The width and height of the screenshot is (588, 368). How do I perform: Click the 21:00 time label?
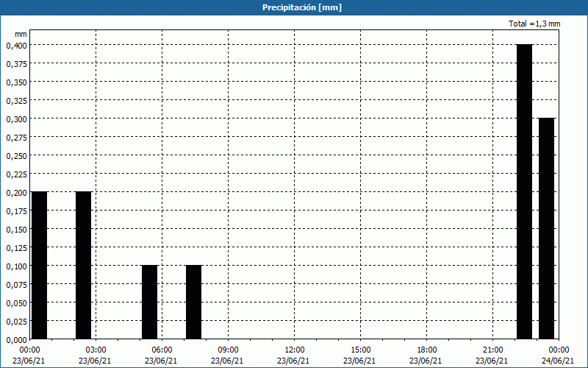(492, 350)
